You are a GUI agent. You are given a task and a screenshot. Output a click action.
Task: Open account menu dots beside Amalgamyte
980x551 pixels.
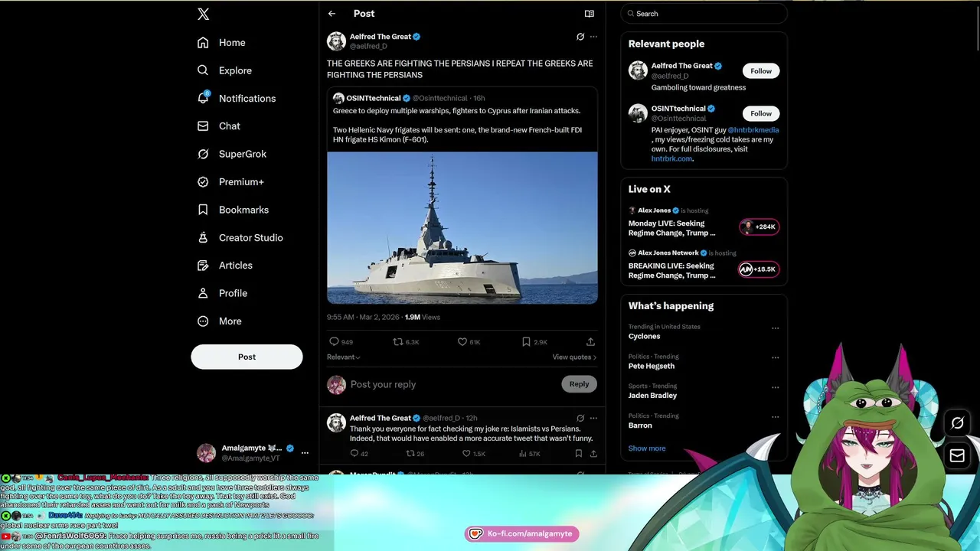(x=305, y=453)
